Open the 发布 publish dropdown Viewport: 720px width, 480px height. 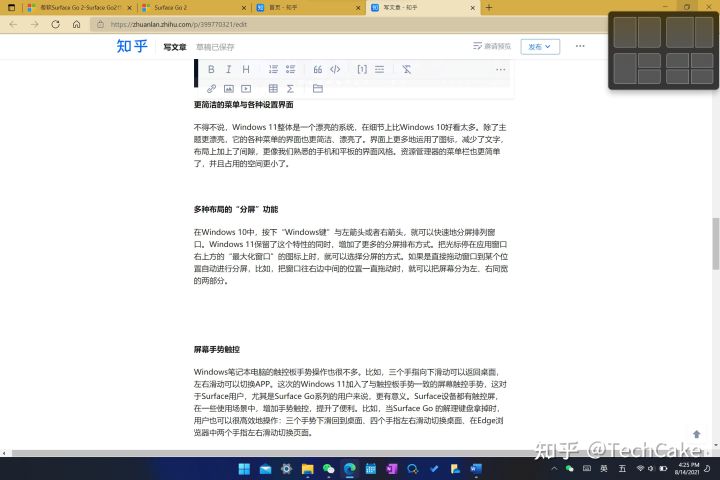click(x=540, y=46)
